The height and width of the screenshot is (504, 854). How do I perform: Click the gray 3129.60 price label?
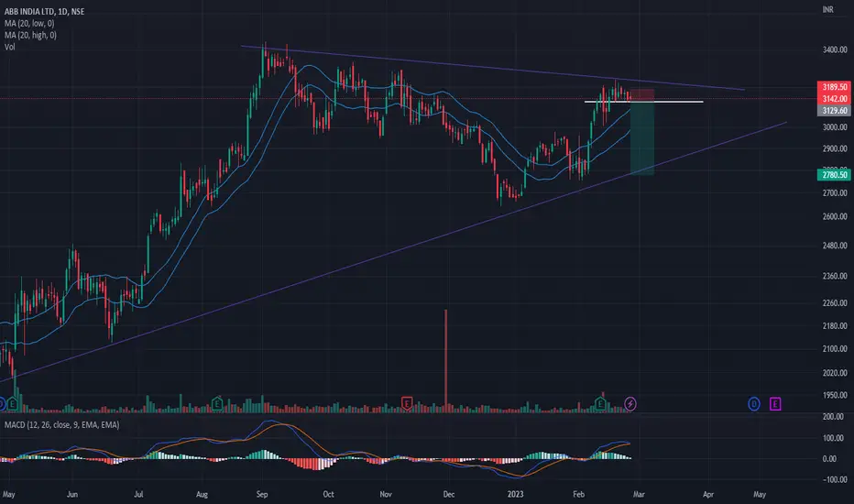click(x=834, y=111)
